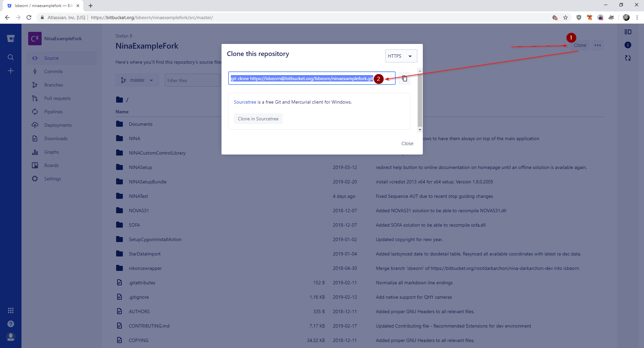
Task: Click the 2019-03-12 date for NINASetup
Action: [x=345, y=167]
